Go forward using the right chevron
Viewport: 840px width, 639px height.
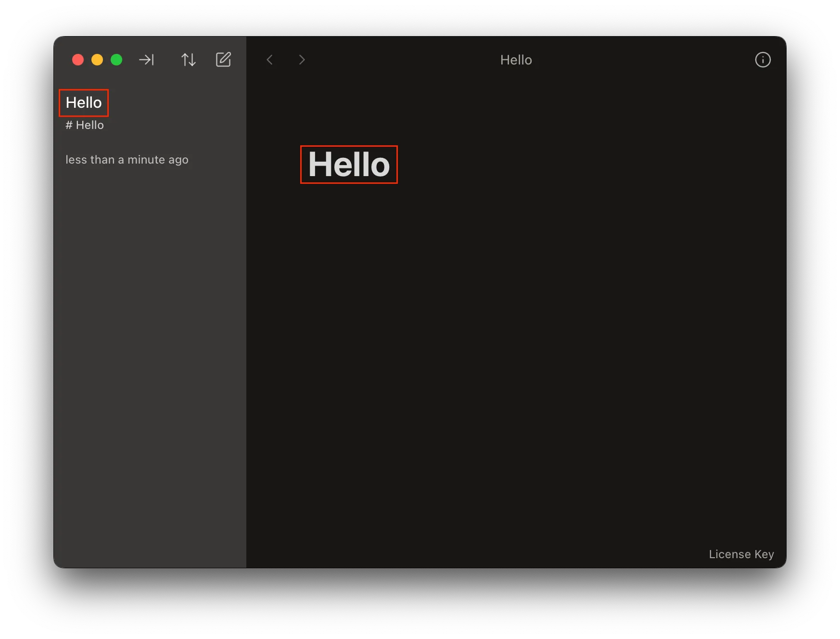point(302,60)
